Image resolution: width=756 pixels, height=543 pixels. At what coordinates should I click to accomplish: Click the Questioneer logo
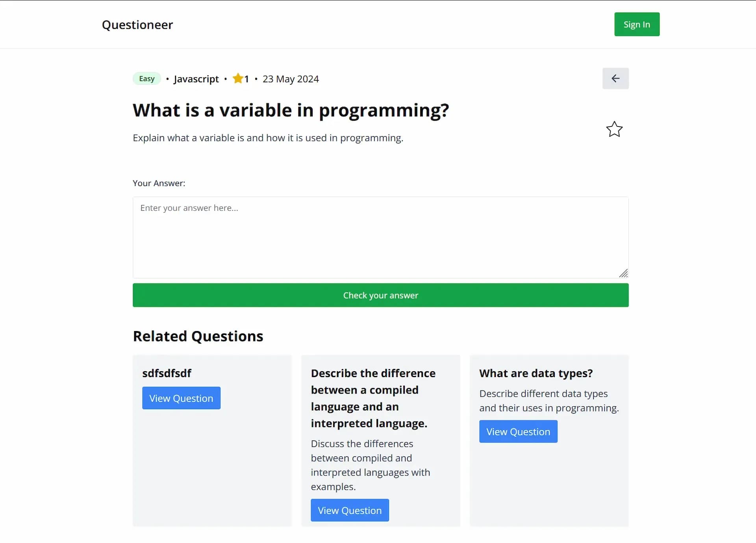click(x=137, y=24)
